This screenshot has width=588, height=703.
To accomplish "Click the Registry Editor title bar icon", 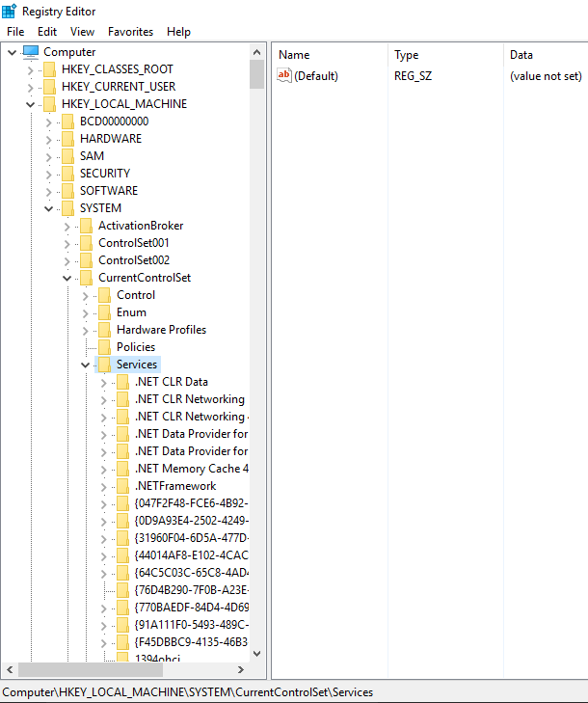I will 10,11.
